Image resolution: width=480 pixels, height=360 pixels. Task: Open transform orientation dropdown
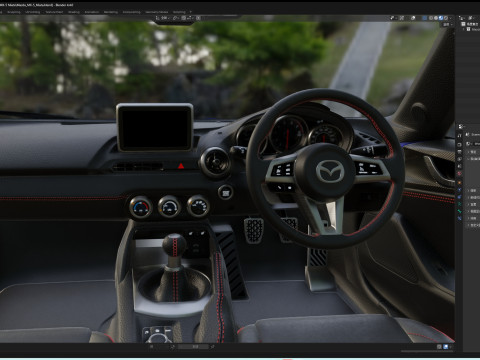(x=163, y=18)
